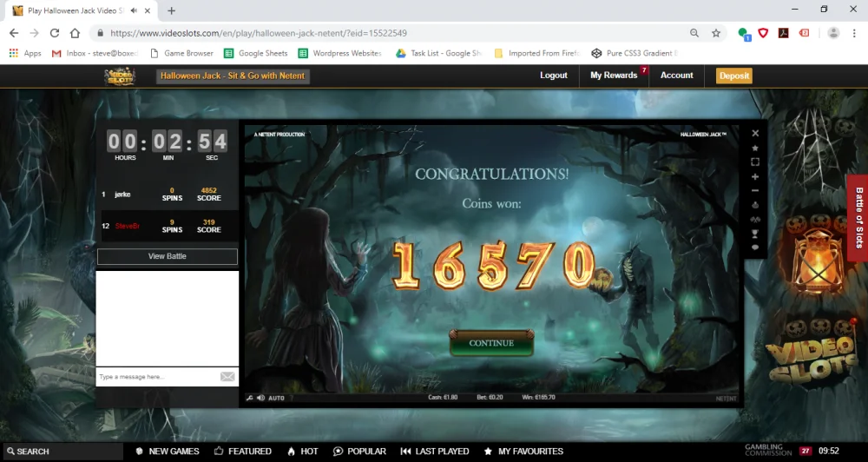
Task: Open the trophy icon in game sidebar
Action: click(755, 234)
